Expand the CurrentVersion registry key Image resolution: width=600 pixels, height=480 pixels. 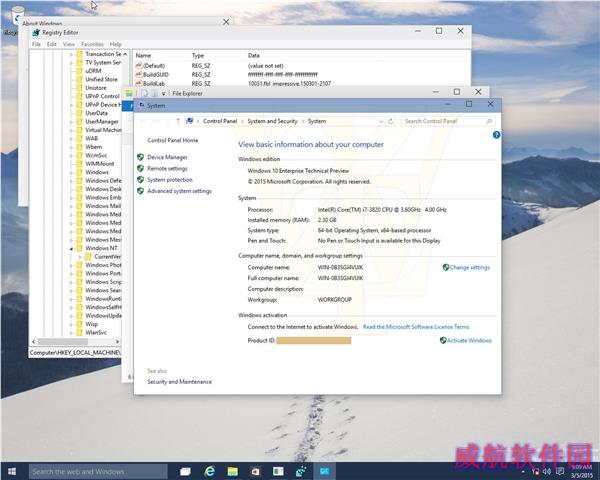[80, 257]
